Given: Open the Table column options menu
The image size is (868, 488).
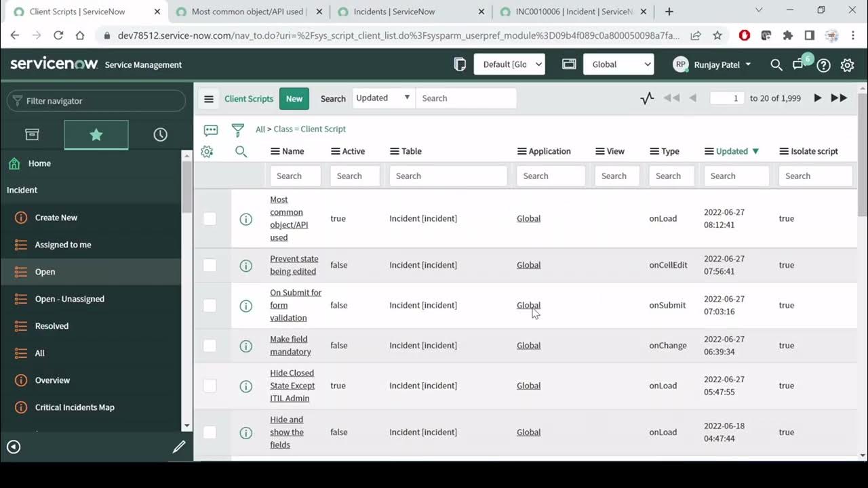Looking at the screenshot, I should 395,151.
